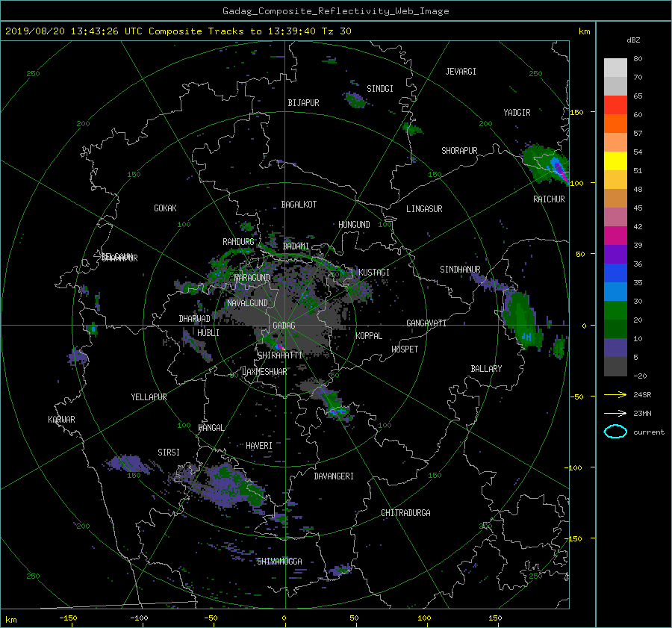This screenshot has height=628, width=672.
Task: Click the cyan current ellipse legend icon
Action: tap(615, 432)
